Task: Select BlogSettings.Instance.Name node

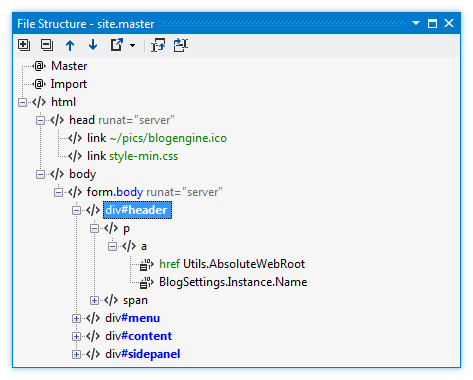Action: [x=233, y=282]
